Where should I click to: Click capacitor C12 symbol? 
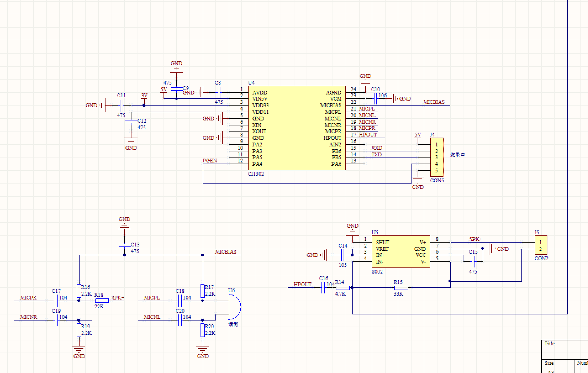pos(131,121)
